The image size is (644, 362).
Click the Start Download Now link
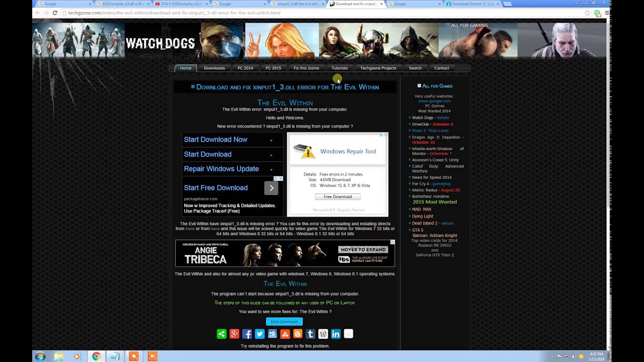[215, 139]
